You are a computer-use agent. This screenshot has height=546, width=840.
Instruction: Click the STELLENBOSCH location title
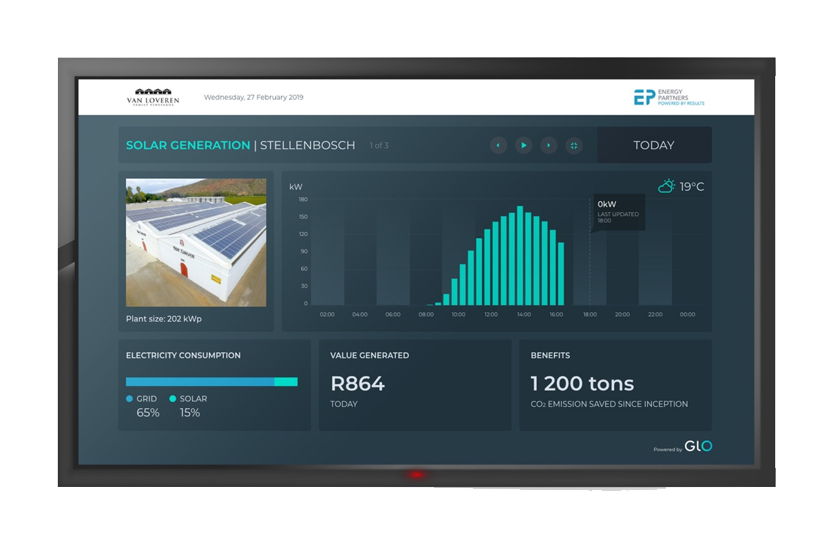point(308,145)
